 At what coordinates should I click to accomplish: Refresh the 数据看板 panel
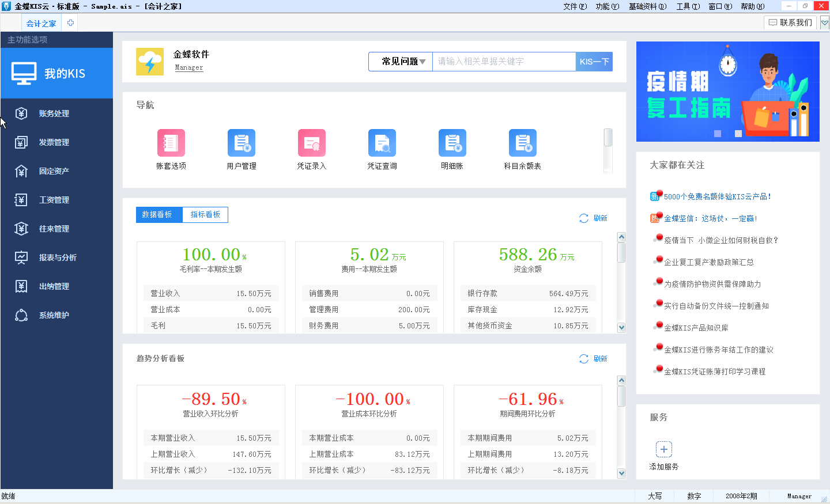coord(593,218)
